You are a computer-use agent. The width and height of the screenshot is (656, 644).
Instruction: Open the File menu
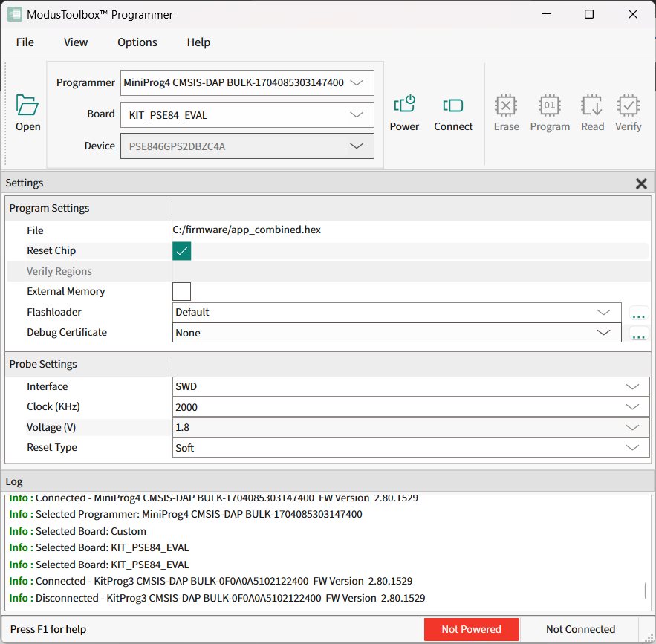point(25,42)
